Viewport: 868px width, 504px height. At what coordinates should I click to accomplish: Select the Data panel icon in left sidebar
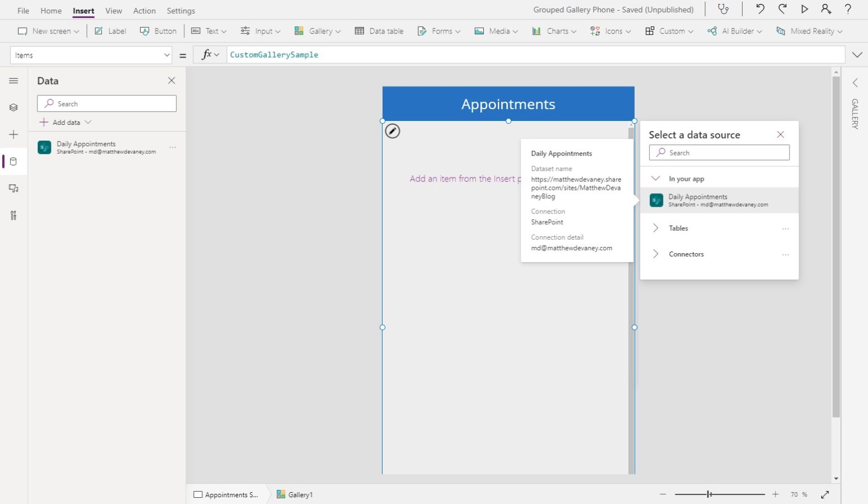pos(14,161)
